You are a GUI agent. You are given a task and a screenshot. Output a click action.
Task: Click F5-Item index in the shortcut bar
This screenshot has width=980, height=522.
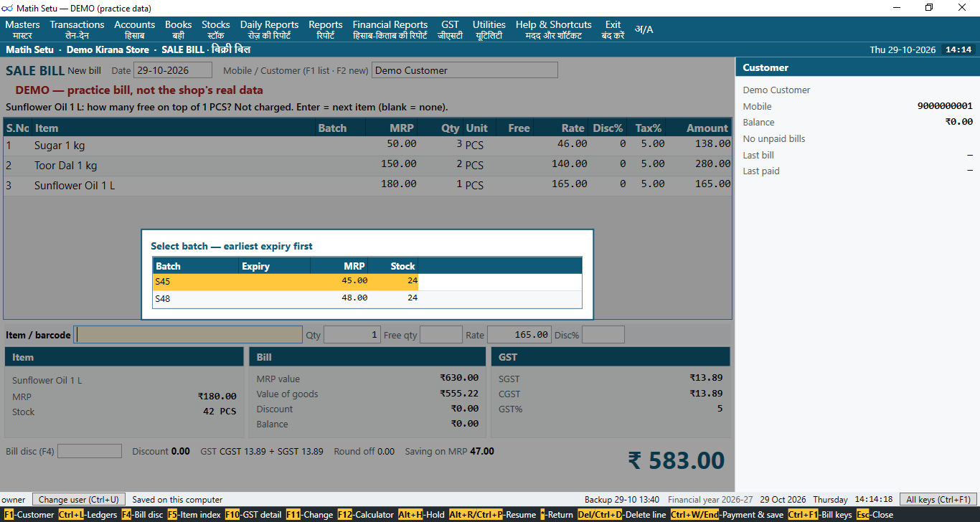pyautogui.click(x=194, y=515)
